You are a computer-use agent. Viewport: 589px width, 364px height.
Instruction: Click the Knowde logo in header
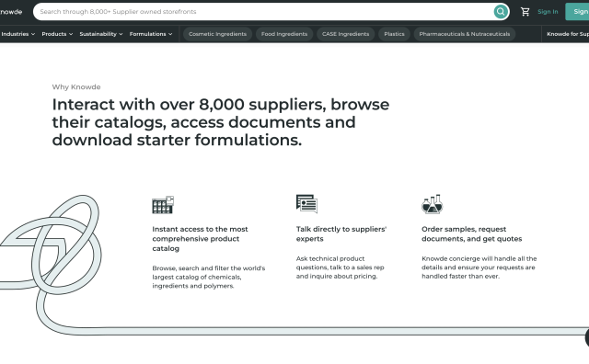(x=11, y=12)
